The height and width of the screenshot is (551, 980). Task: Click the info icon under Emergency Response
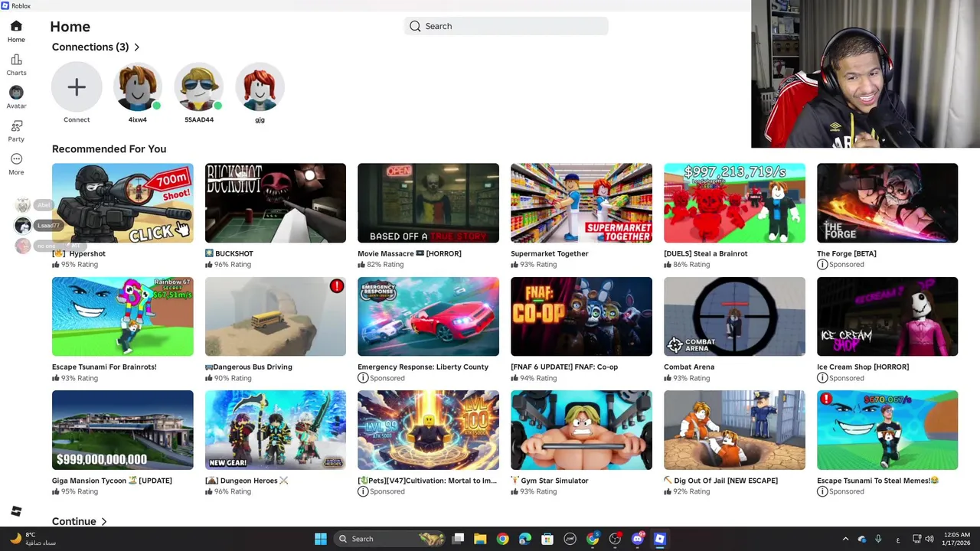pos(363,378)
